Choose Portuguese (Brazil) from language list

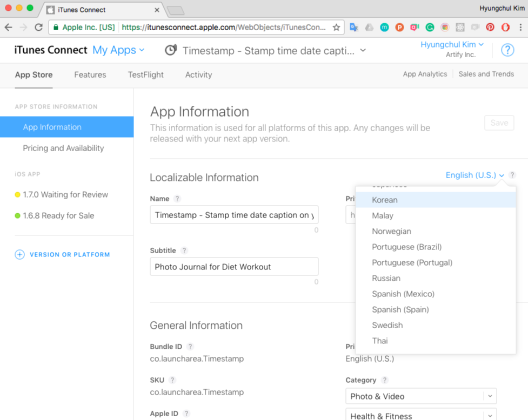pos(436,247)
